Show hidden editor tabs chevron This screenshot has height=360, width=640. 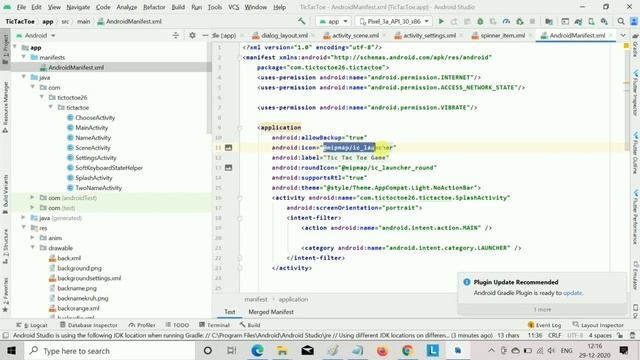(623, 36)
